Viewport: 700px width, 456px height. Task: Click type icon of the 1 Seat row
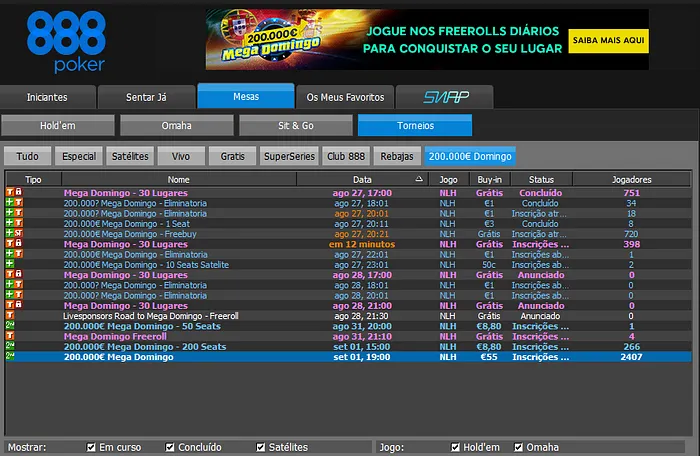(x=14, y=223)
